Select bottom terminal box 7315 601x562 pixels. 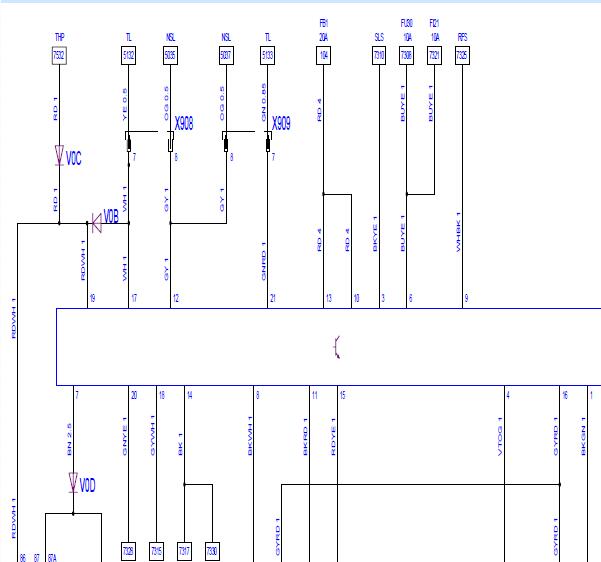click(156, 551)
